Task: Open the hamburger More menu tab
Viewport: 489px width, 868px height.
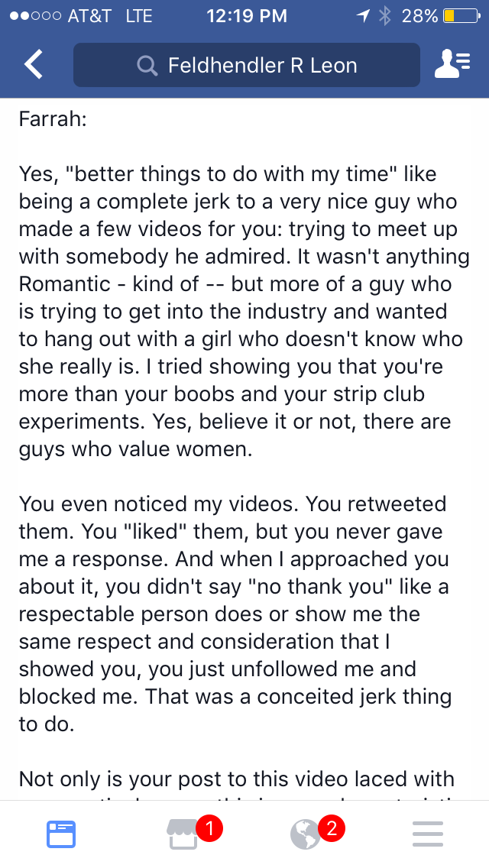Action: 428,834
